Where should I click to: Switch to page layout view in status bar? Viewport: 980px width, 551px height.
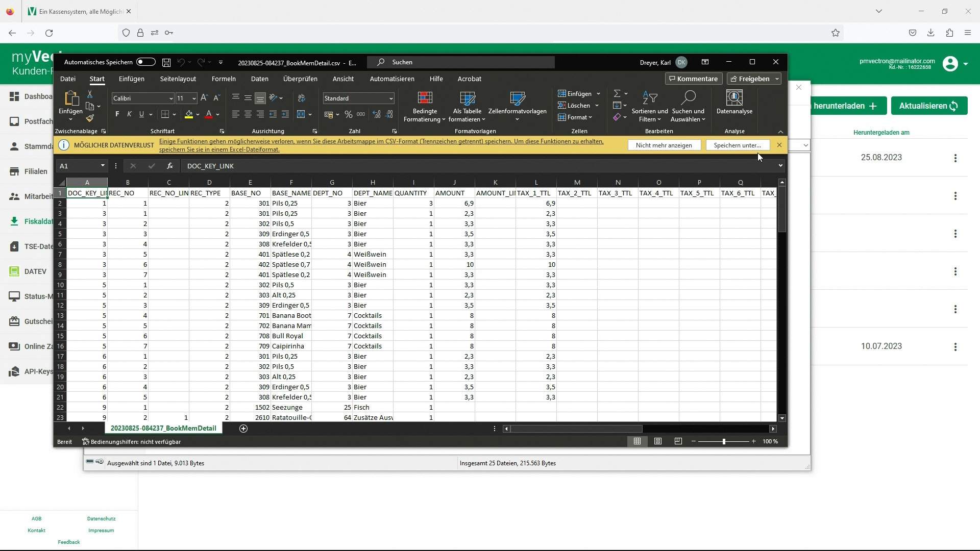point(658,441)
